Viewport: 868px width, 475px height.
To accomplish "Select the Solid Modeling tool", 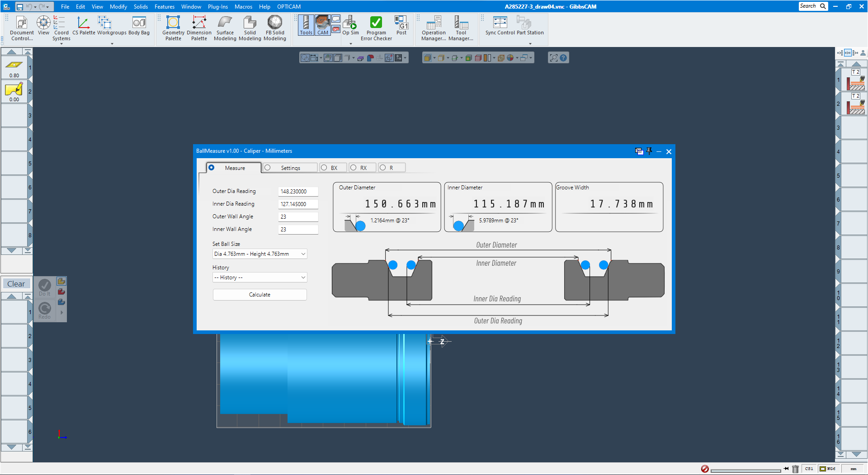I will pos(250,28).
